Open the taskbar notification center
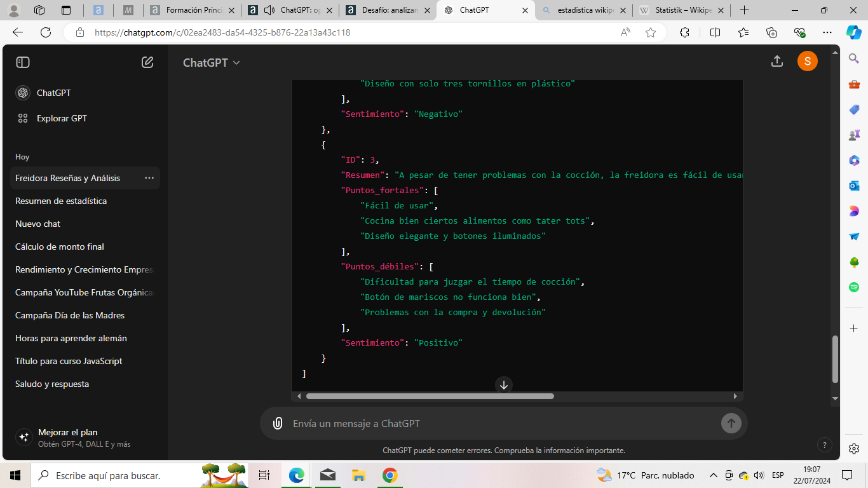 click(x=847, y=475)
